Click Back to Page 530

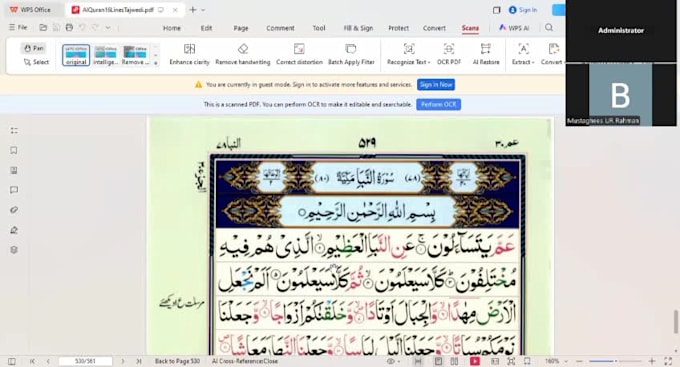click(177, 361)
